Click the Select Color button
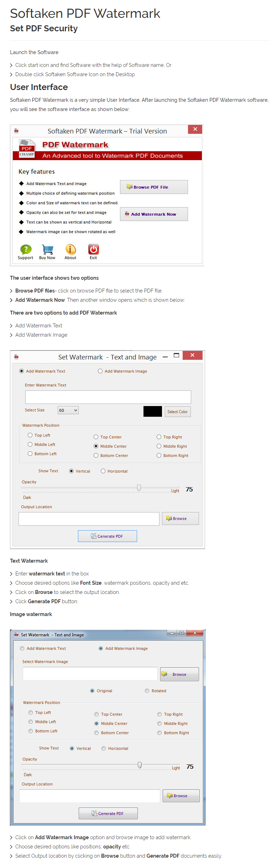Viewport: 272px width, 868px height. (178, 411)
